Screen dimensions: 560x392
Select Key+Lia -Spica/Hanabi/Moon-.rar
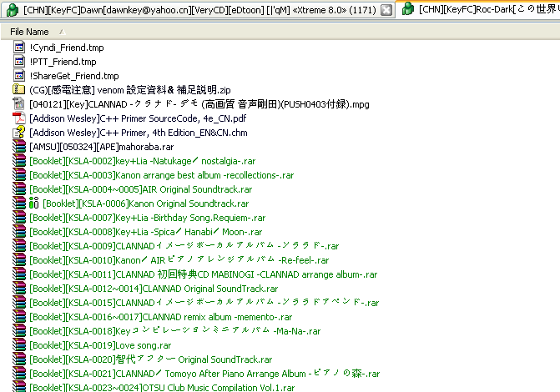pos(146,232)
